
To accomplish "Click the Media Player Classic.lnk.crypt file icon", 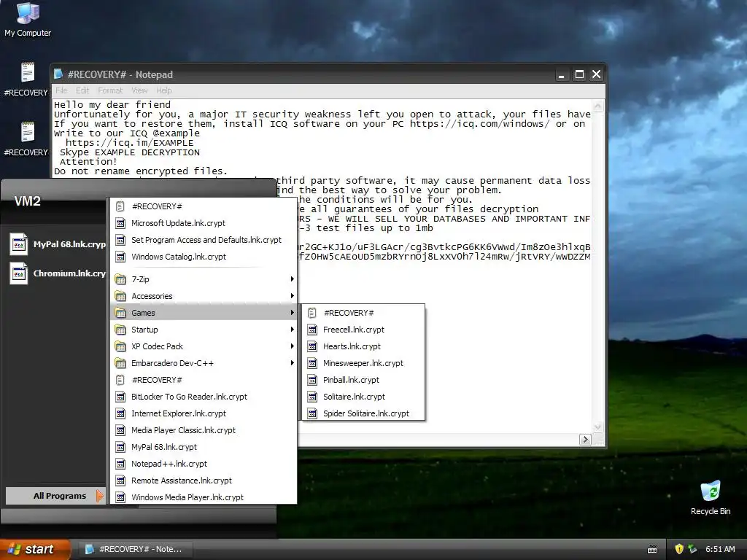I will point(120,430).
